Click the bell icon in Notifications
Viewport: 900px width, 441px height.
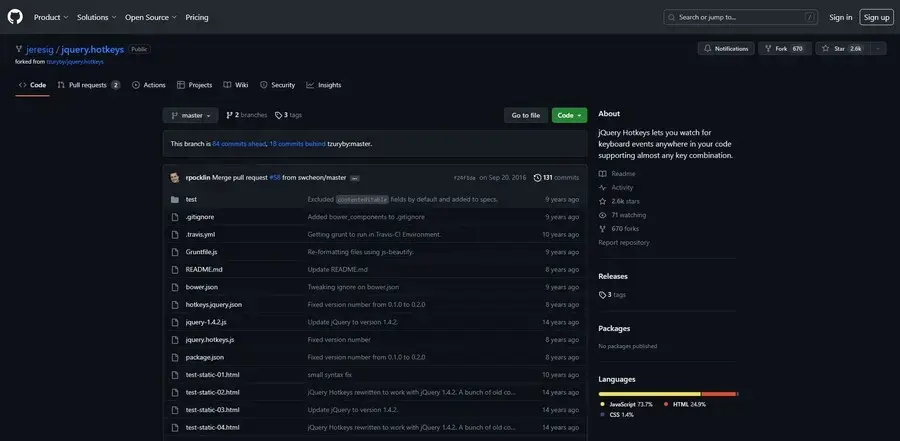click(708, 49)
